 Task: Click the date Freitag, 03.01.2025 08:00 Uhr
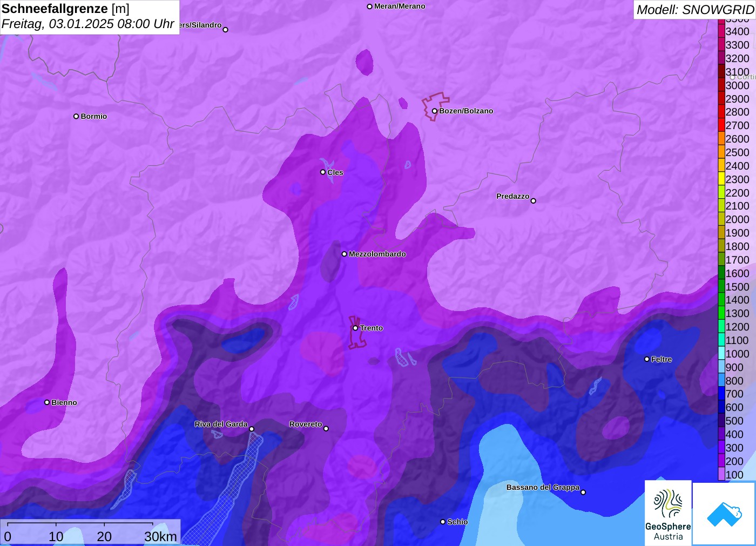coord(87,24)
